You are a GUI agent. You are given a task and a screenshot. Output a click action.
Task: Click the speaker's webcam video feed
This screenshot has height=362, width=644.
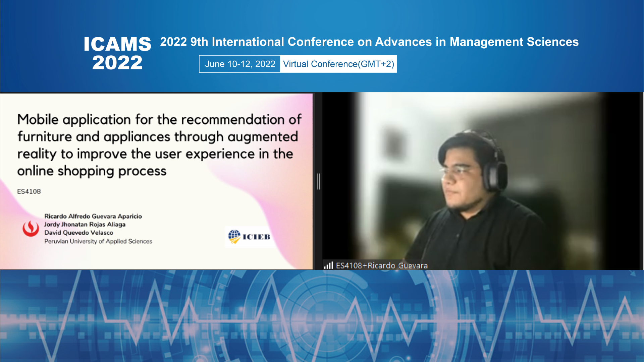click(481, 181)
